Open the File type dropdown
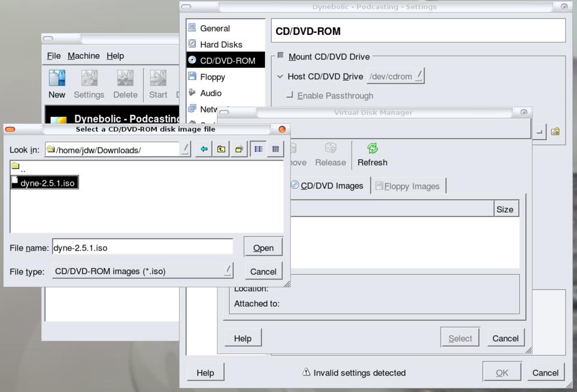 pos(143,271)
